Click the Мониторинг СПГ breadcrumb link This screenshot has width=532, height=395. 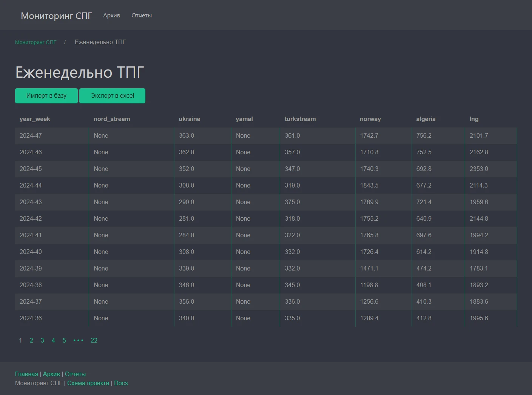click(35, 42)
